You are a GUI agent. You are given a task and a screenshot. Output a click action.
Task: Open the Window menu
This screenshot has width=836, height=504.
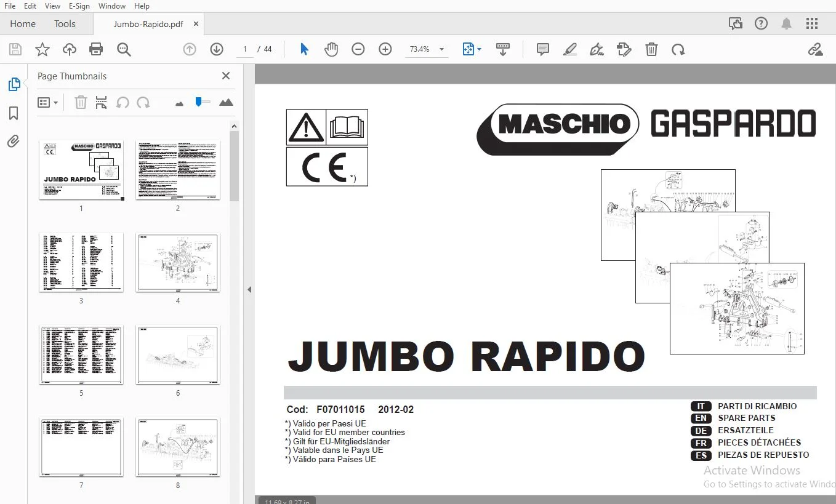[112, 6]
